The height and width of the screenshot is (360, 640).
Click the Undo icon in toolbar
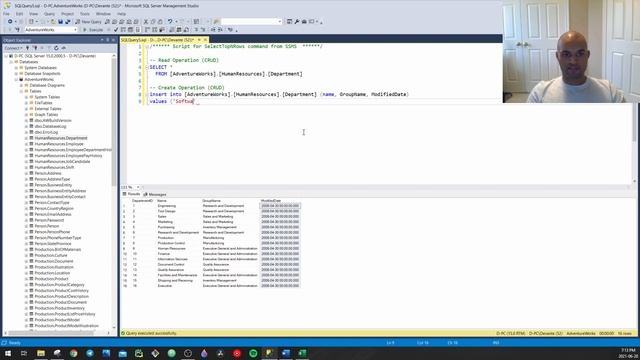tap(170, 22)
